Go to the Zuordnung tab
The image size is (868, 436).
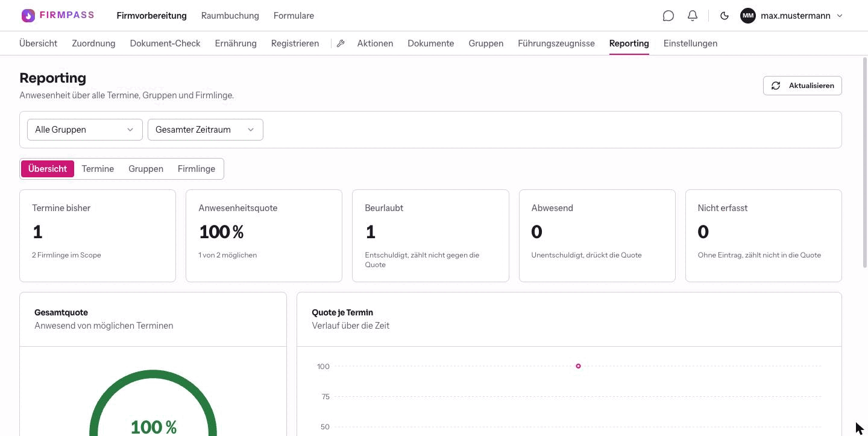[x=93, y=43]
